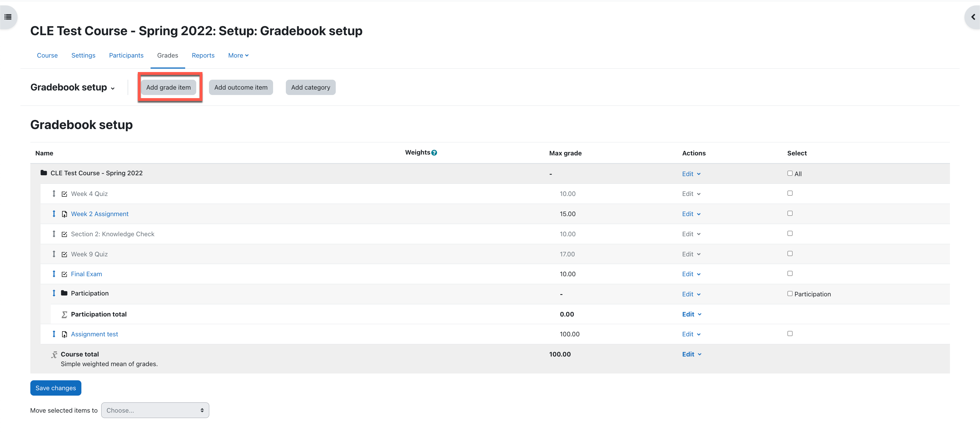
Task: Open Edit menu for Assignment test
Action: 691,334
